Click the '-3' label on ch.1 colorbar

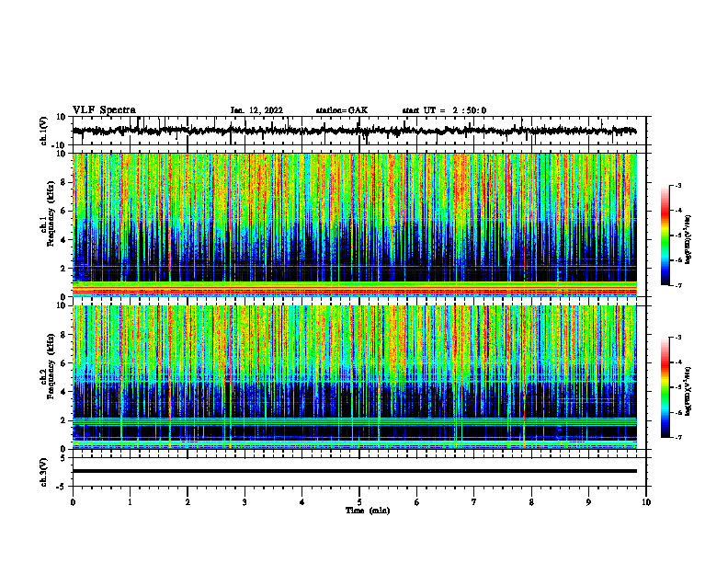pos(677,186)
